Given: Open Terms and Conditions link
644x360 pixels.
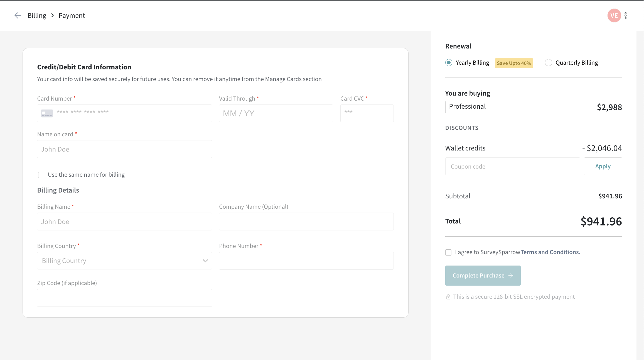Looking at the screenshot, I should [550, 252].
